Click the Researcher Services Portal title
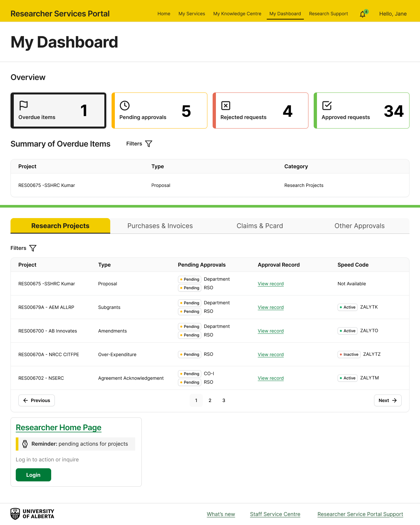420x525 pixels. click(60, 14)
